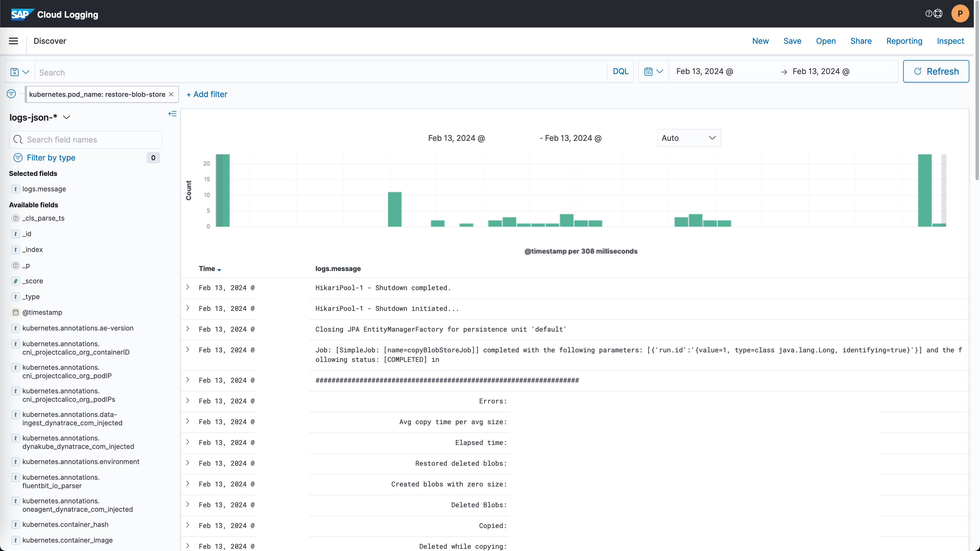Screen dimensions: 980x551
Task: Open the Inspect panel
Action: (x=950, y=41)
